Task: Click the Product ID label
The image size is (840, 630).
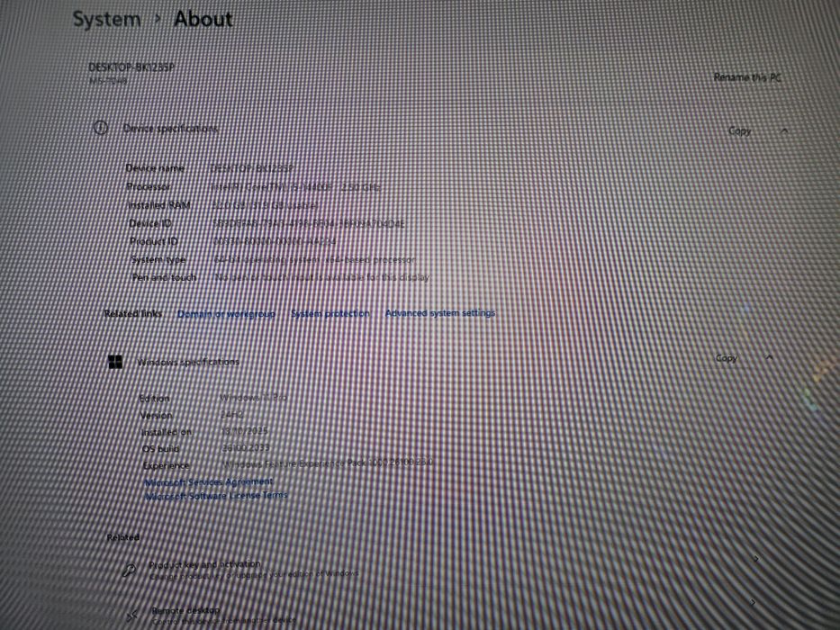Action: click(154, 241)
